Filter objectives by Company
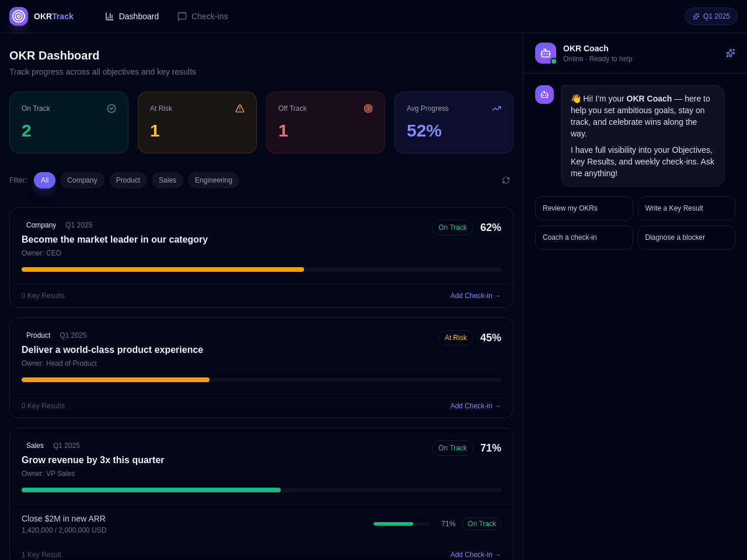The width and height of the screenshot is (747, 560). (x=82, y=180)
